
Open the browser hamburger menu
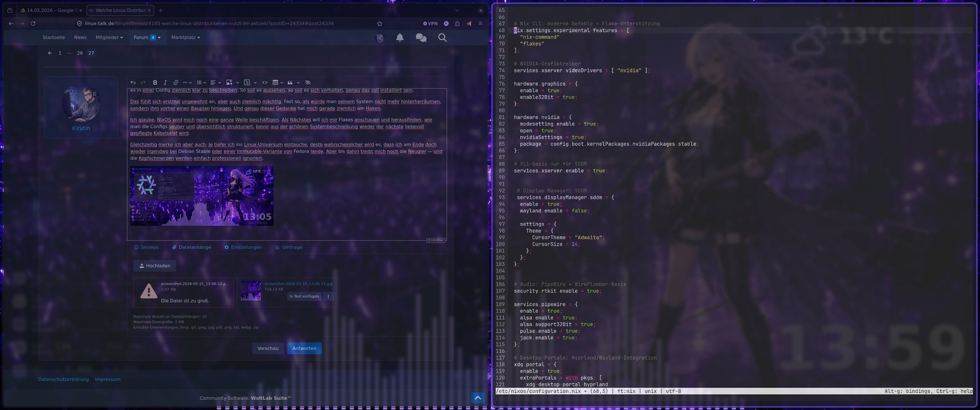pos(480,23)
